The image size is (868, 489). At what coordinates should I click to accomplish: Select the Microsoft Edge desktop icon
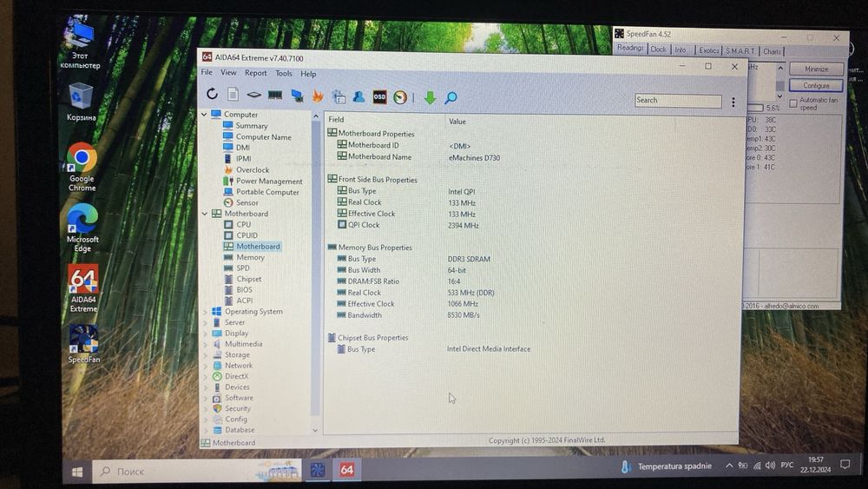pyautogui.click(x=82, y=228)
